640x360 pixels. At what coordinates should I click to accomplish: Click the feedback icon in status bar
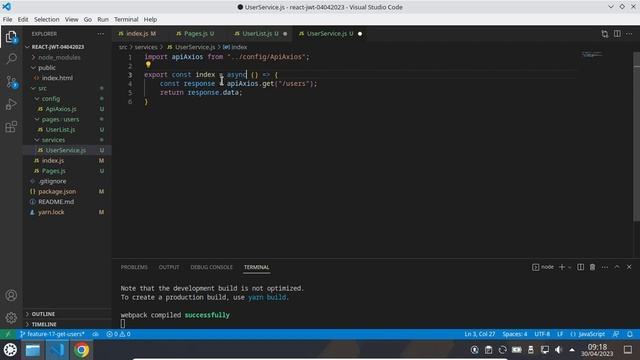pos(616,334)
